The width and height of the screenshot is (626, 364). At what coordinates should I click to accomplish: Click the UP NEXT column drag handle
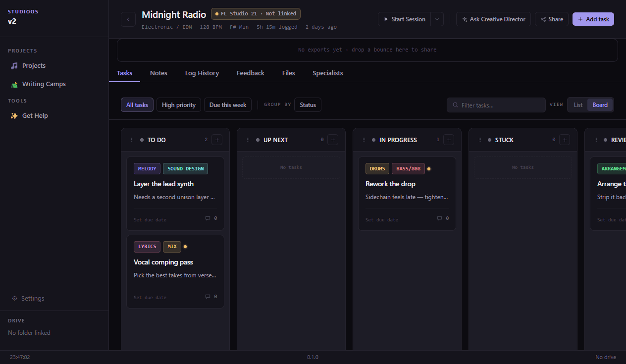(x=248, y=140)
